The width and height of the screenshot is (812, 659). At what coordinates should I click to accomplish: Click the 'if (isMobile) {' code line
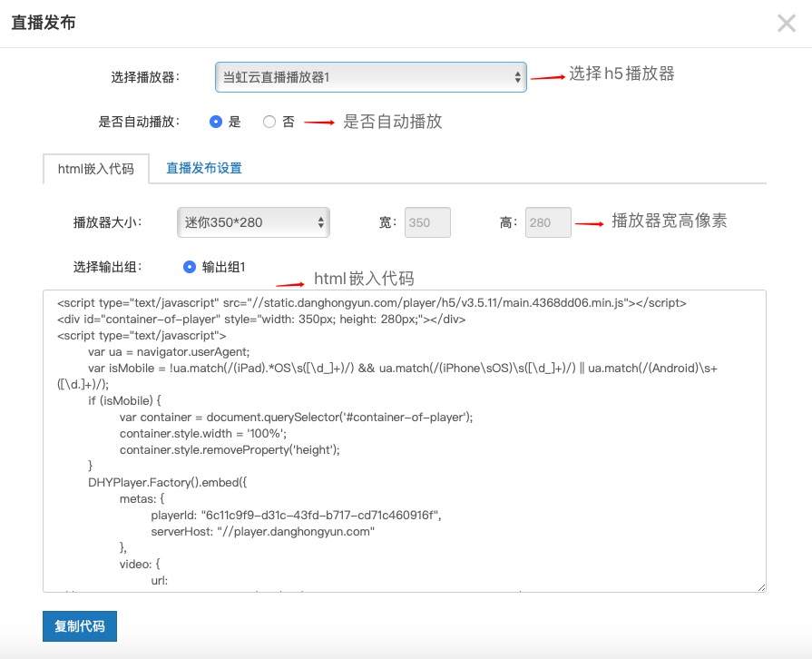[x=125, y=400]
